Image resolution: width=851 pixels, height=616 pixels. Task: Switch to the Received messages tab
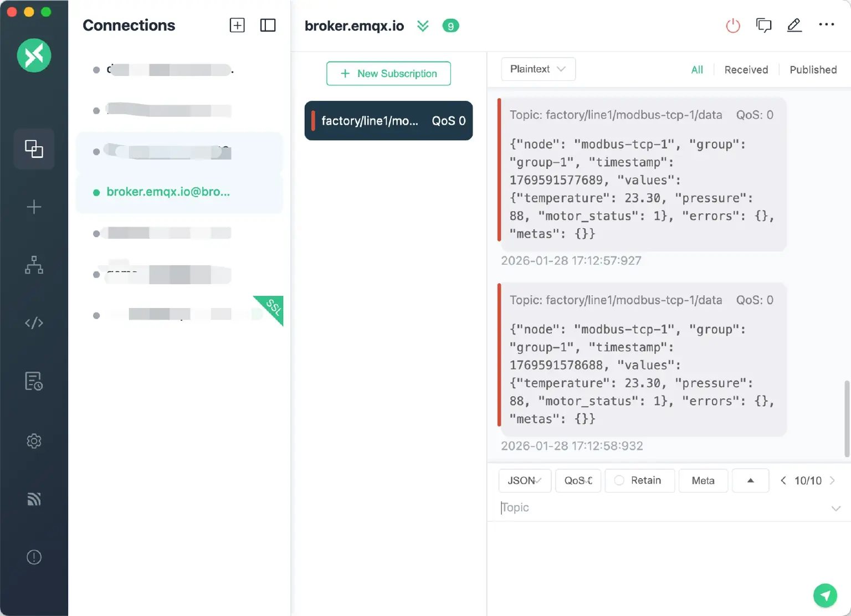pos(746,70)
